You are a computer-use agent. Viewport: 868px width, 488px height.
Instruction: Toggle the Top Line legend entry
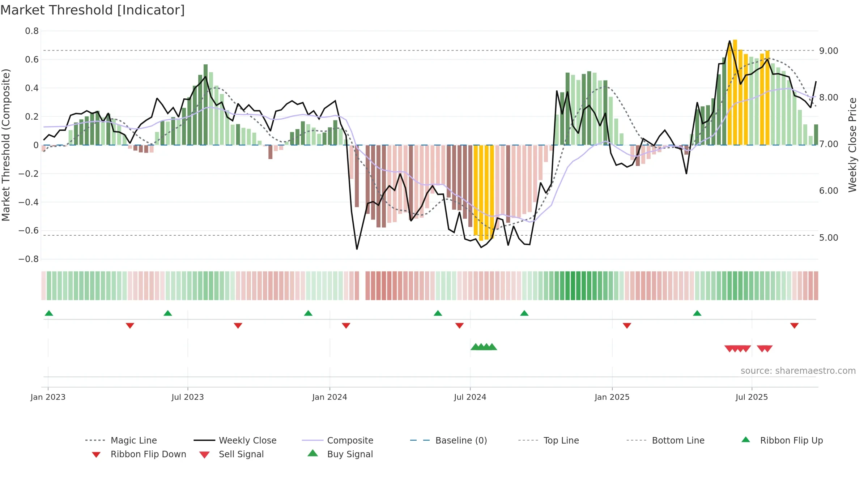click(x=549, y=440)
